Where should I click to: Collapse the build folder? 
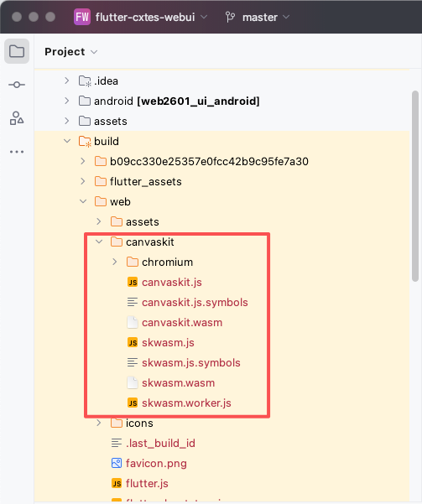(67, 141)
